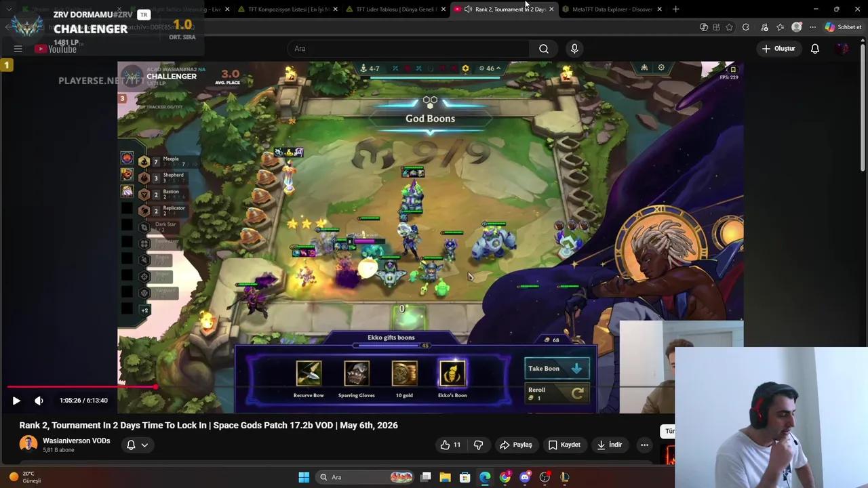The width and height of the screenshot is (868, 488).
Task: Open the YouTube hamburger guide menu
Action: pos(18,49)
